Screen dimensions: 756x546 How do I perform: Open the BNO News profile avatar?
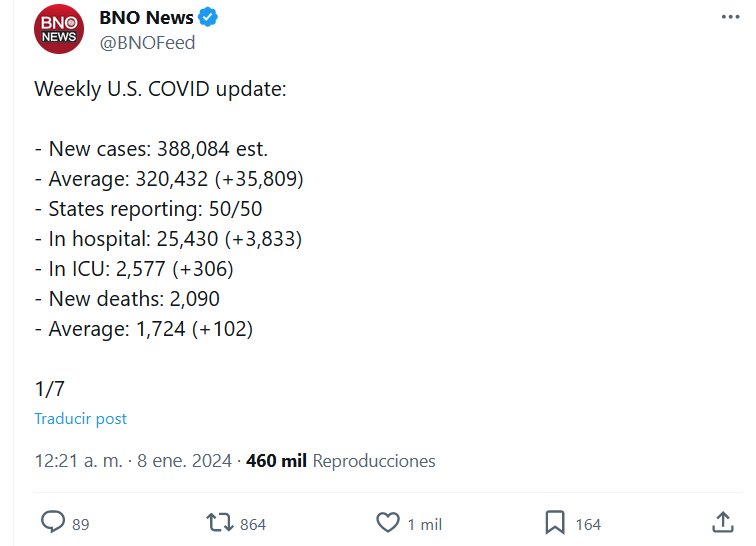(59, 29)
